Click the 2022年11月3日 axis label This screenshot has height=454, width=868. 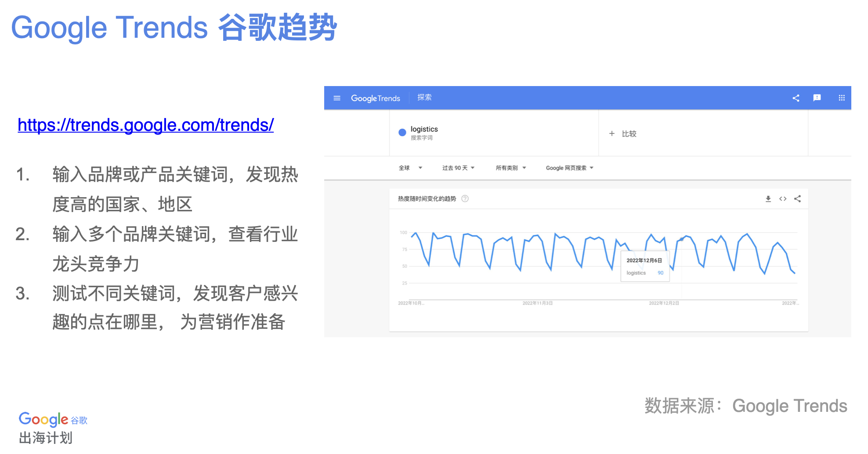coord(537,303)
